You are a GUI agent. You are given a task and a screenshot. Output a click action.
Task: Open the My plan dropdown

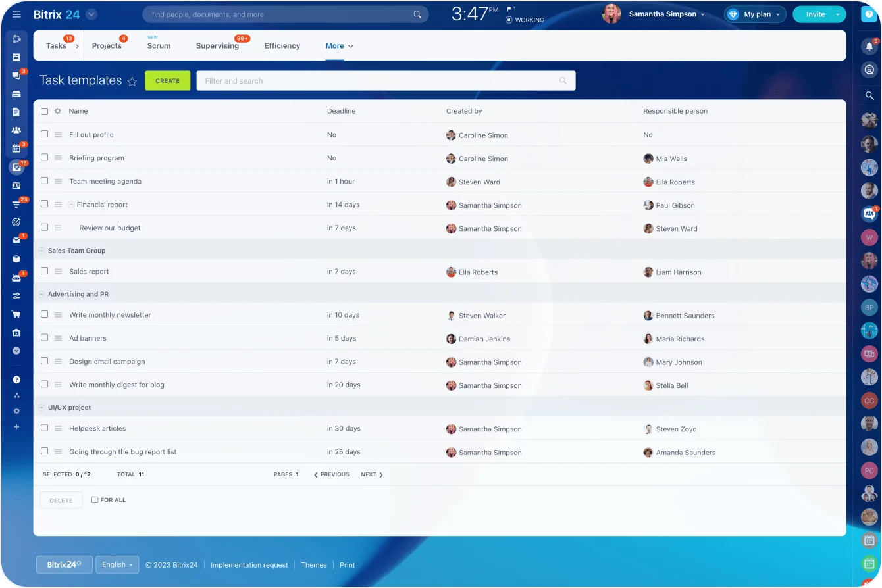point(755,14)
